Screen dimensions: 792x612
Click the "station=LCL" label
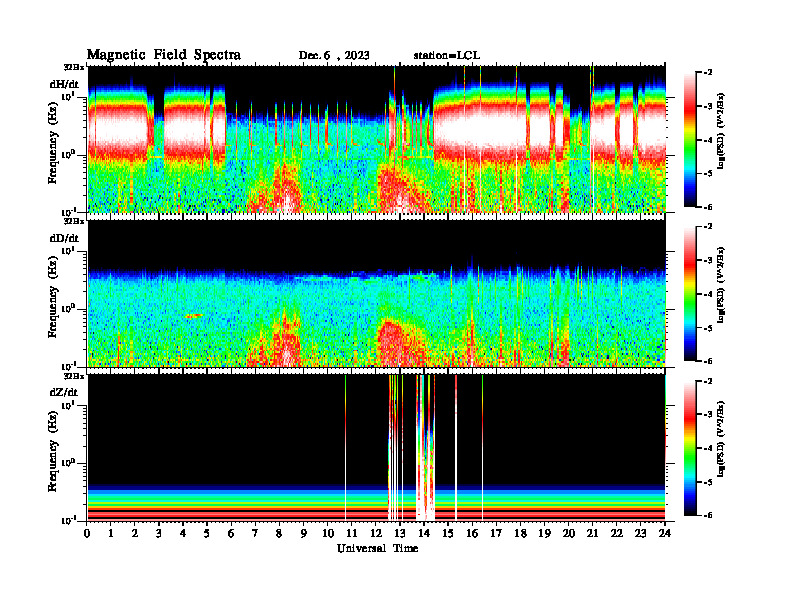pyautogui.click(x=447, y=56)
